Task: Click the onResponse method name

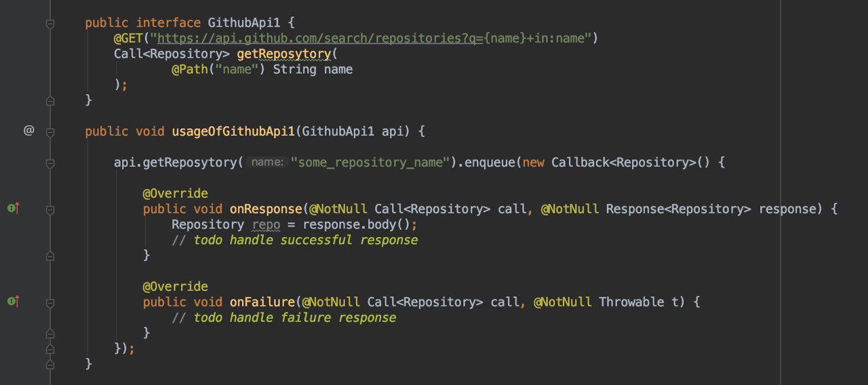Action: (264, 209)
